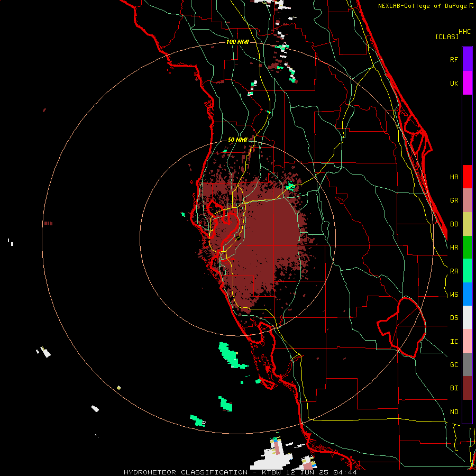Viewport: 476px width, 476px height.
Task: Click the blue WS legend swatch
Action: pyautogui.click(x=467, y=294)
